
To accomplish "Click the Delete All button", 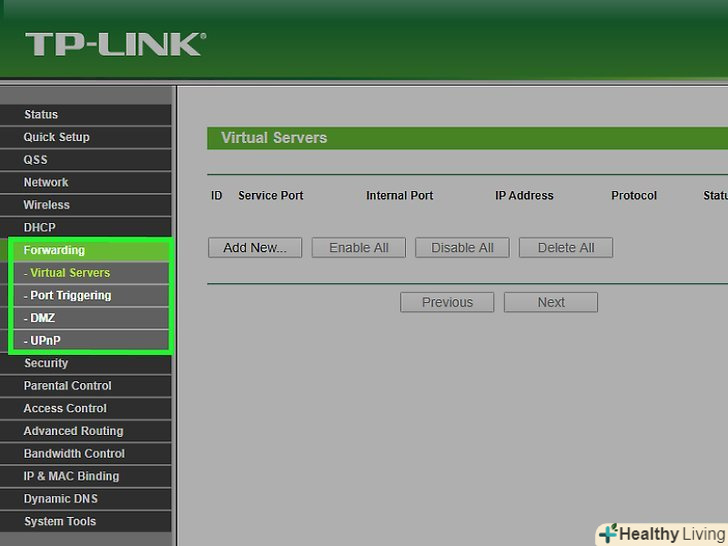I will [566, 248].
